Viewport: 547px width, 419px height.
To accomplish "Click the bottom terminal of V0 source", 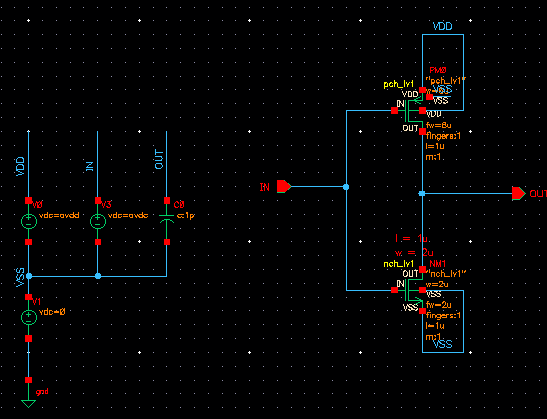I will (x=29, y=242).
